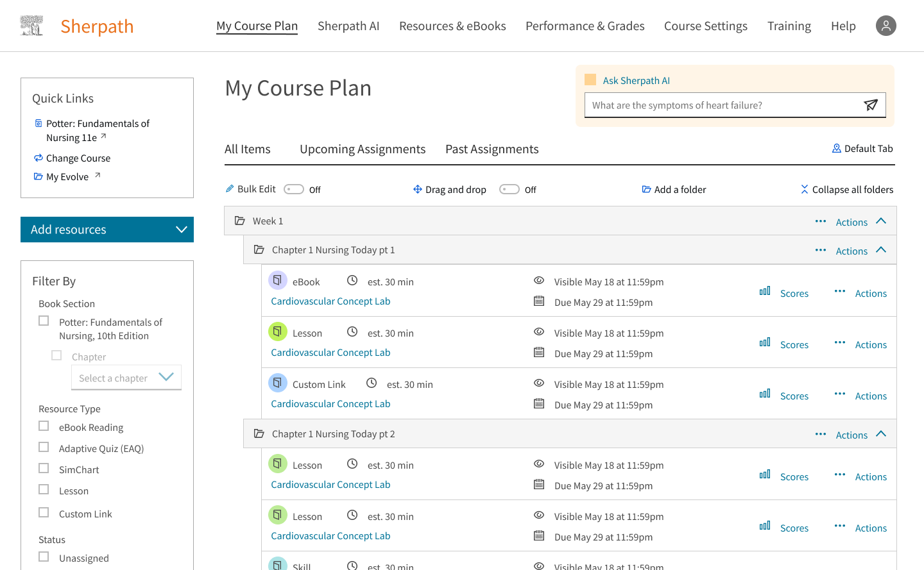
Task: Collapse the Week 1 folder chevron
Action: pyautogui.click(x=881, y=221)
